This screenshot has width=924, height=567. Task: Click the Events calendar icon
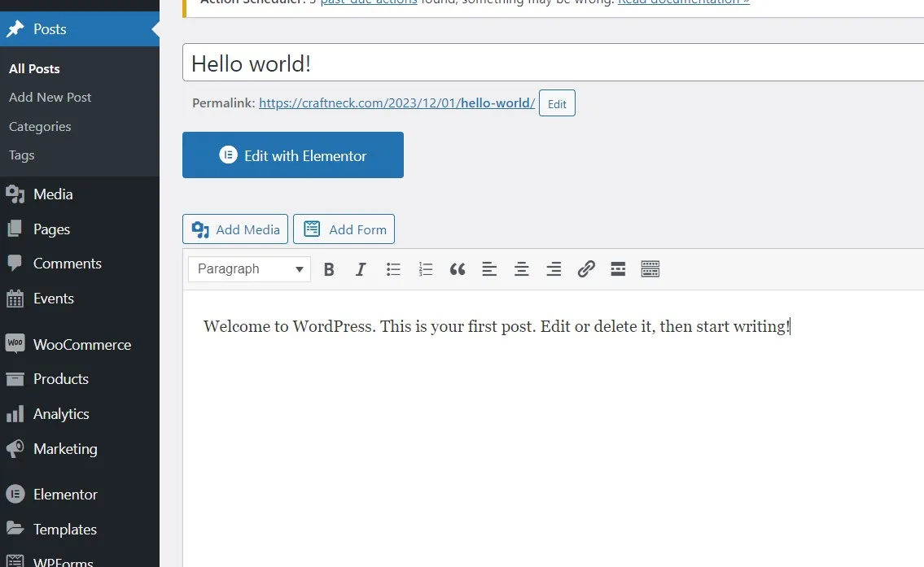click(15, 299)
